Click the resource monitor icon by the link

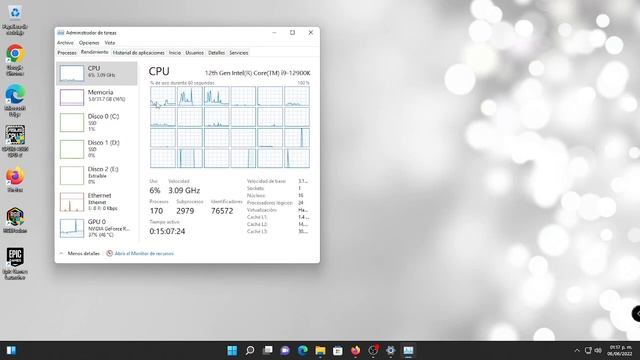109,253
